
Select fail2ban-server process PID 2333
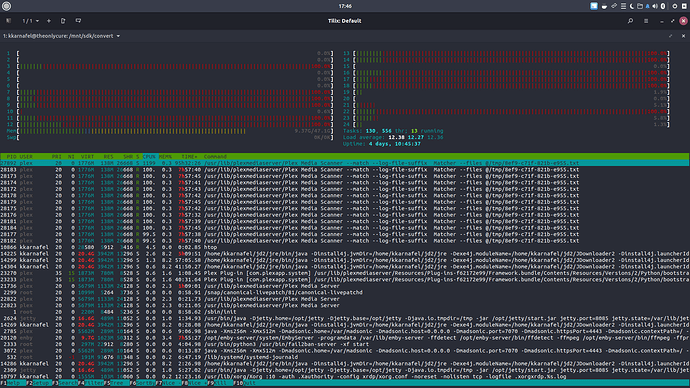click(x=345, y=344)
